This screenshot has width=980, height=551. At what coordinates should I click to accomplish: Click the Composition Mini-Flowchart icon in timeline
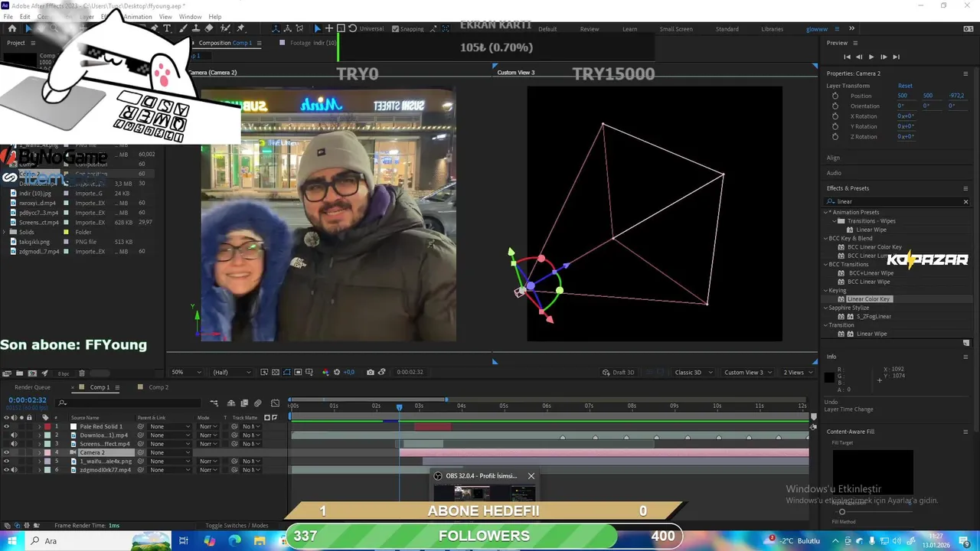[214, 403]
